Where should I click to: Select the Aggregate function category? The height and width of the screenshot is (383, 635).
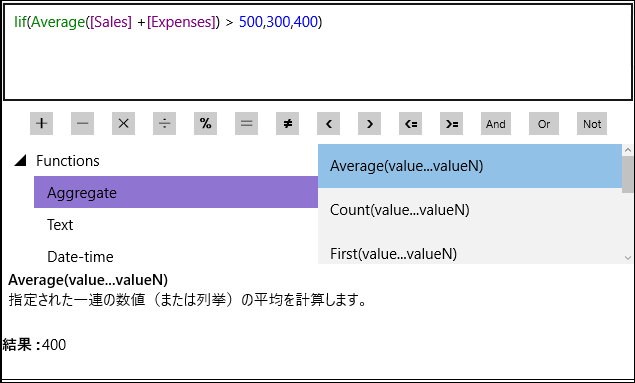(176, 192)
